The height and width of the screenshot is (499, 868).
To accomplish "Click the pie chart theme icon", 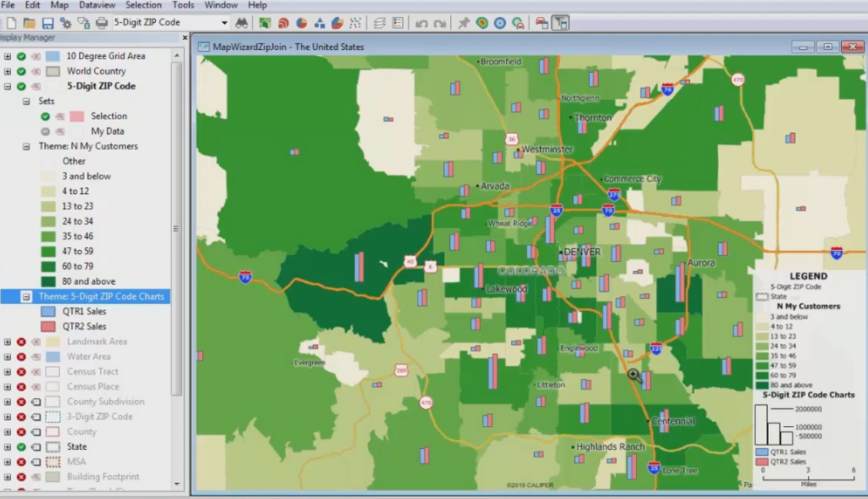I will click(302, 23).
